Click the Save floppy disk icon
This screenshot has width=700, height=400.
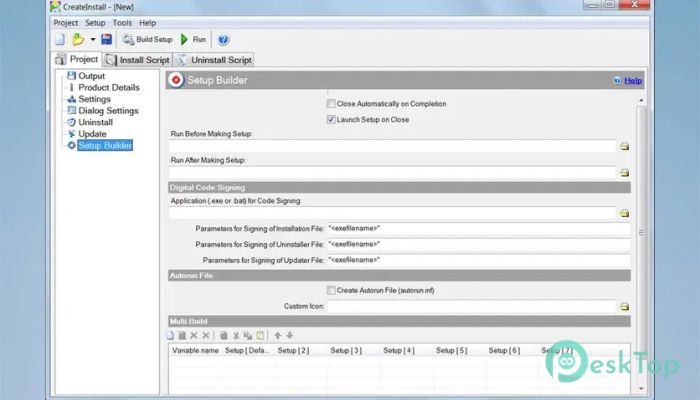click(107, 39)
